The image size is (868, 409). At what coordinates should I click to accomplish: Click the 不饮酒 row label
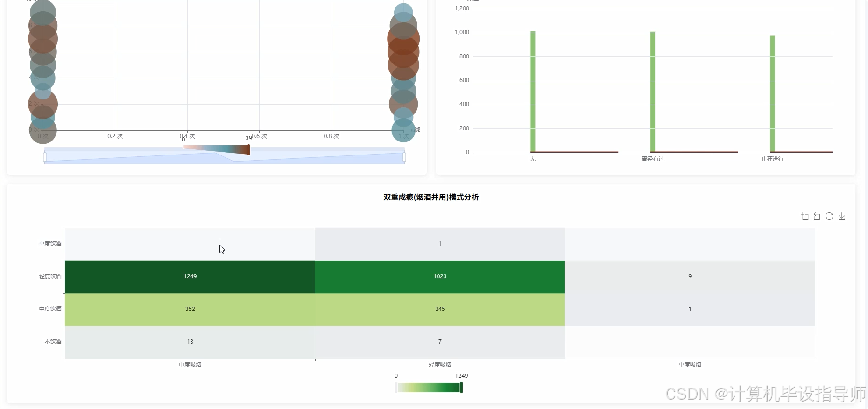(53, 342)
